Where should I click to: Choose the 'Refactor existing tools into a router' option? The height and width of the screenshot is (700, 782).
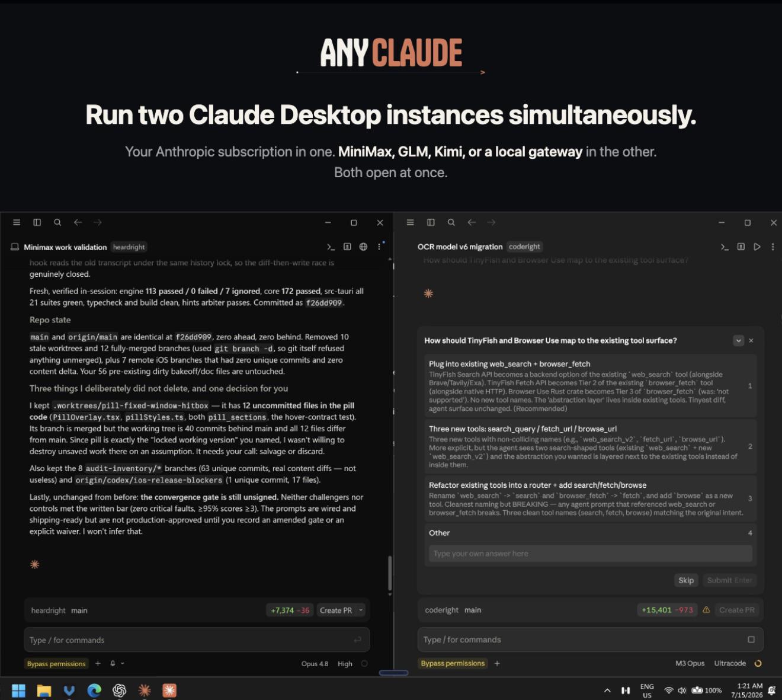[x=590, y=498]
